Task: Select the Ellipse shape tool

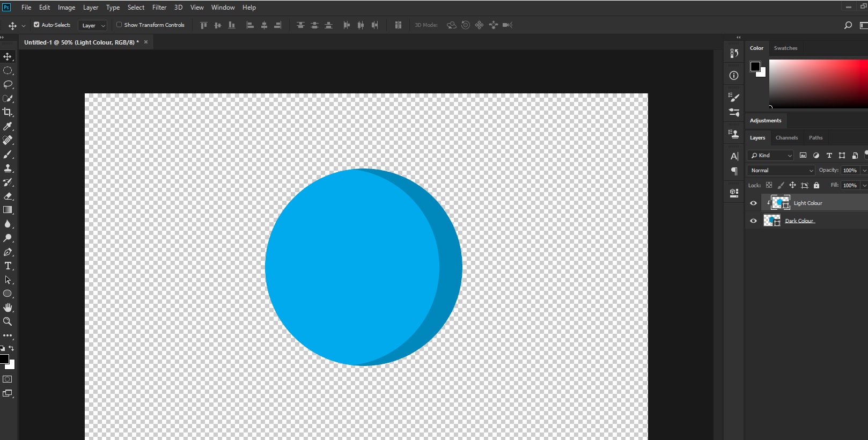Action: [x=8, y=294]
